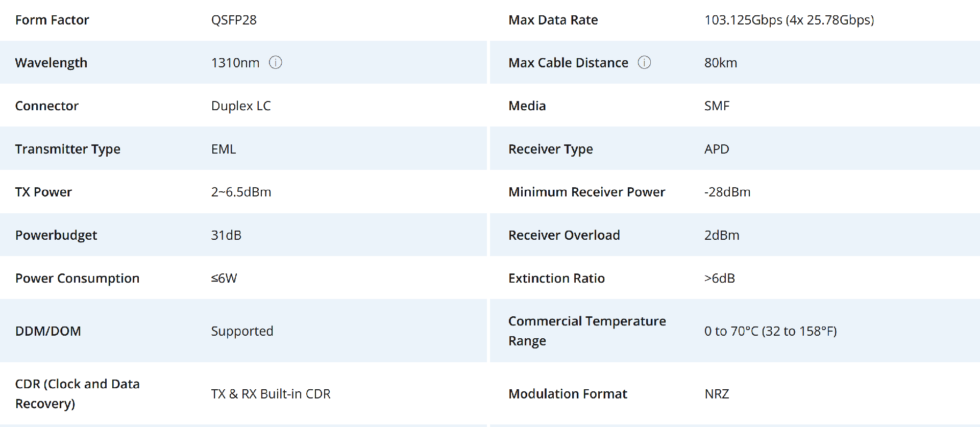The height and width of the screenshot is (427, 980).
Task: Select the Form Factor label
Action: (x=52, y=20)
